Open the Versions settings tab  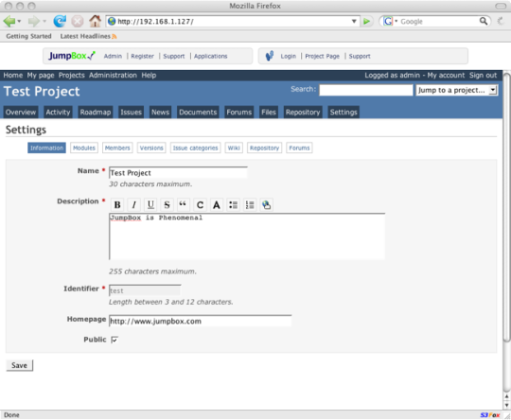click(x=151, y=148)
